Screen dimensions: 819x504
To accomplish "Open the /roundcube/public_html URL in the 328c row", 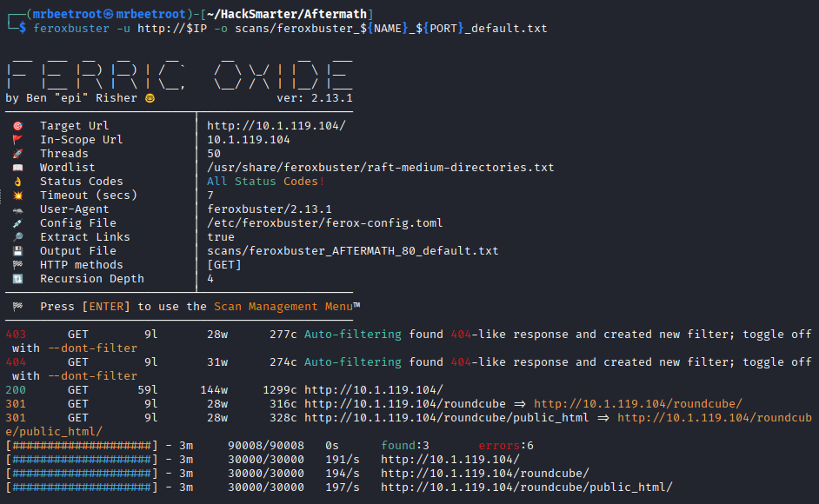I will (x=447, y=418).
